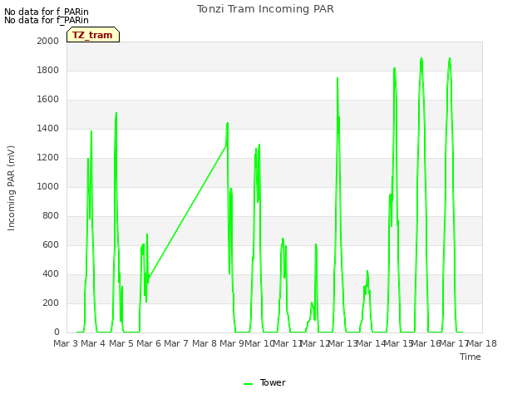Click the TZ_tram annotation label

(x=93, y=35)
